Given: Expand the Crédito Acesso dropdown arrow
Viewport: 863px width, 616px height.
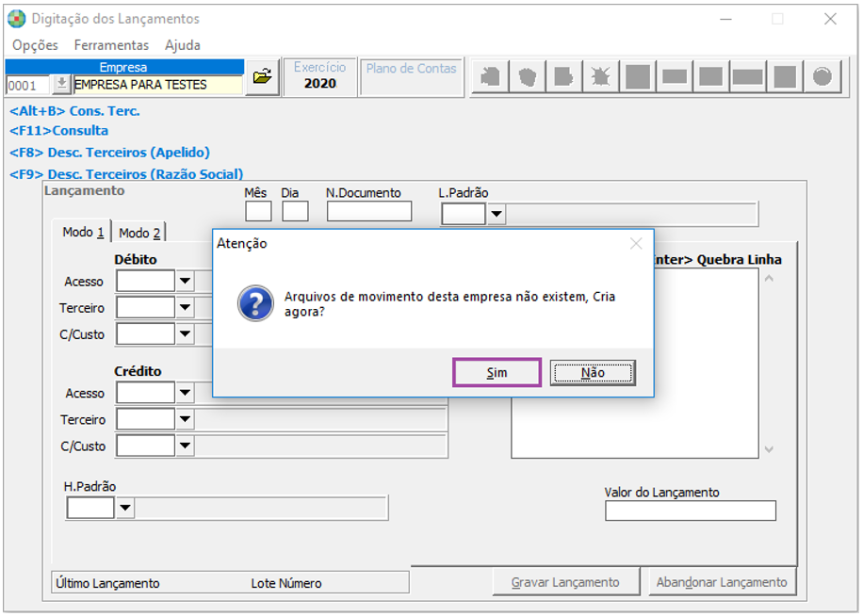Looking at the screenshot, I should pyautogui.click(x=185, y=393).
